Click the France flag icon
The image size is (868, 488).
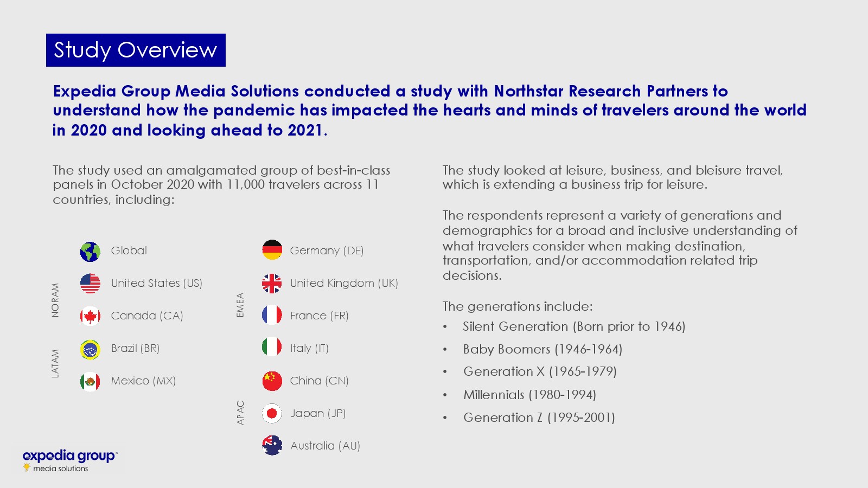[272, 315]
